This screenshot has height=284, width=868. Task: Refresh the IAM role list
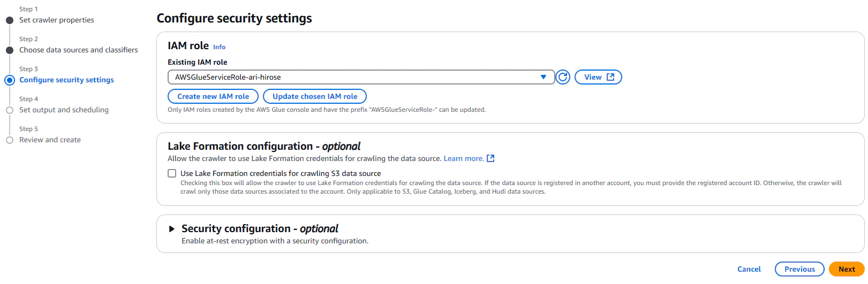563,77
